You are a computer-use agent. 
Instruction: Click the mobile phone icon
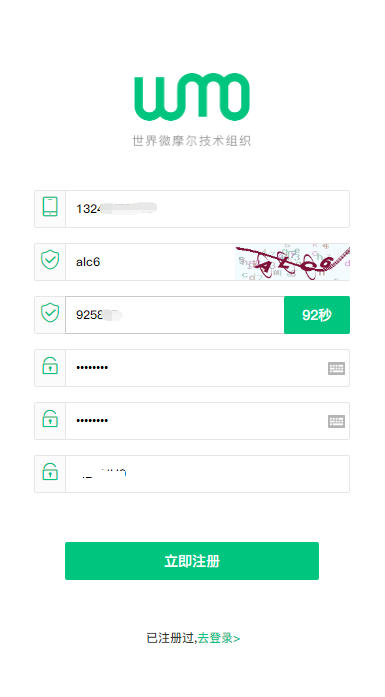[50, 207]
